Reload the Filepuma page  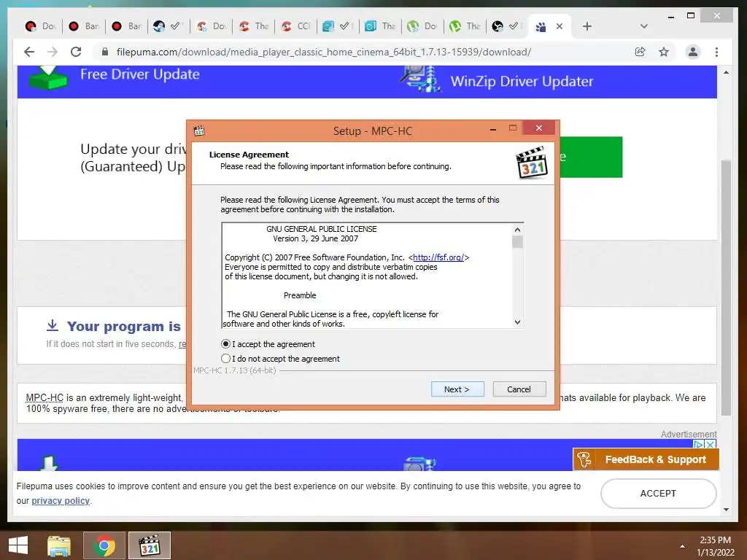point(76,52)
